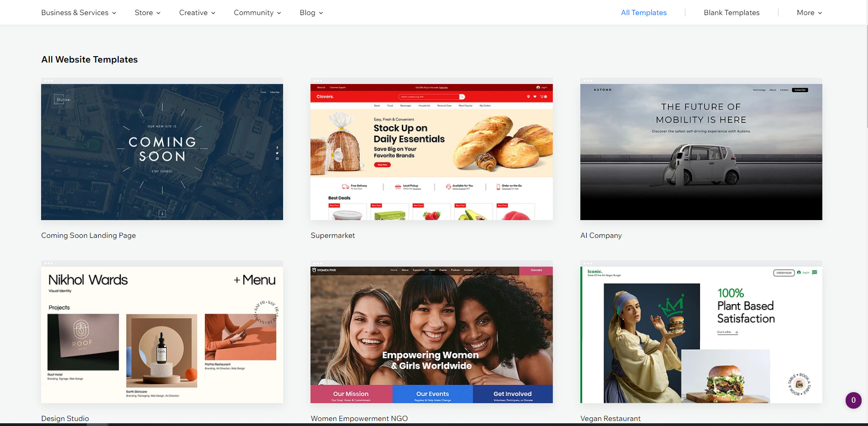
Task: Switch to Blank Templates tab
Action: pos(731,13)
